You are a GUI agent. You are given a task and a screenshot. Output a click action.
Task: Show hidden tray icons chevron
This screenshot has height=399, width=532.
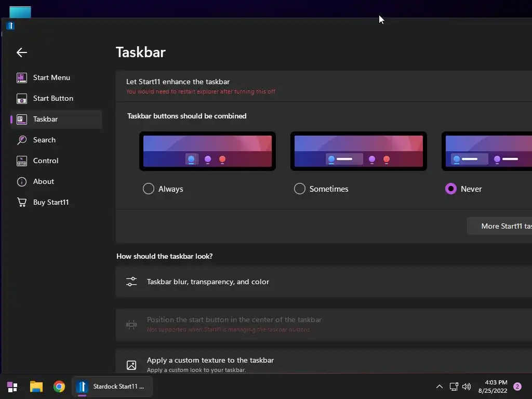[x=440, y=387]
